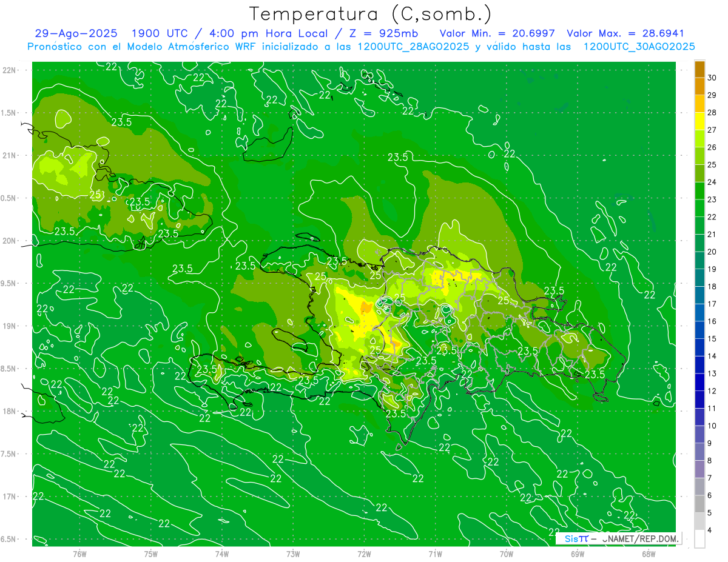Select the teal colorbar segment between 18 and 19

(x=700, y=278)
